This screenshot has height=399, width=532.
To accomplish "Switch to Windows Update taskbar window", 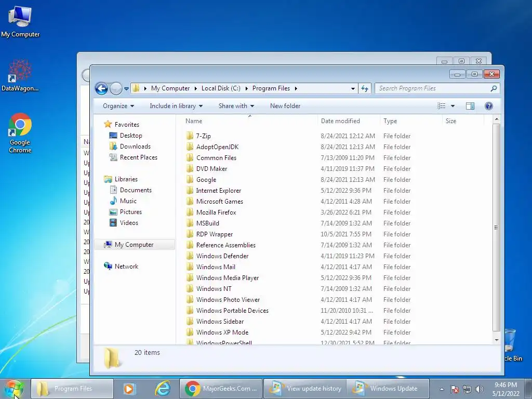I will (389, 389).
